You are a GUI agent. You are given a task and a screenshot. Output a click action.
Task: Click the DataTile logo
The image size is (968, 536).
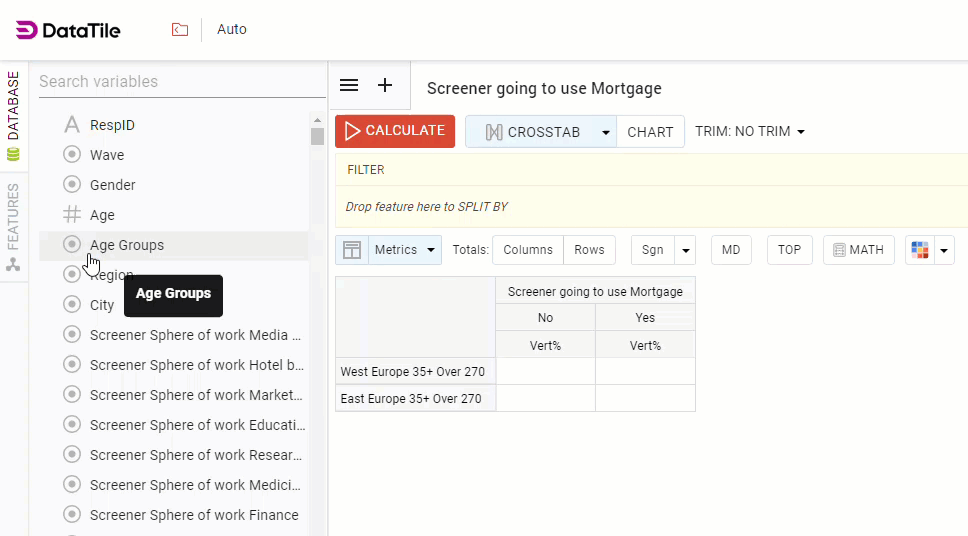[x=68, y=30]
